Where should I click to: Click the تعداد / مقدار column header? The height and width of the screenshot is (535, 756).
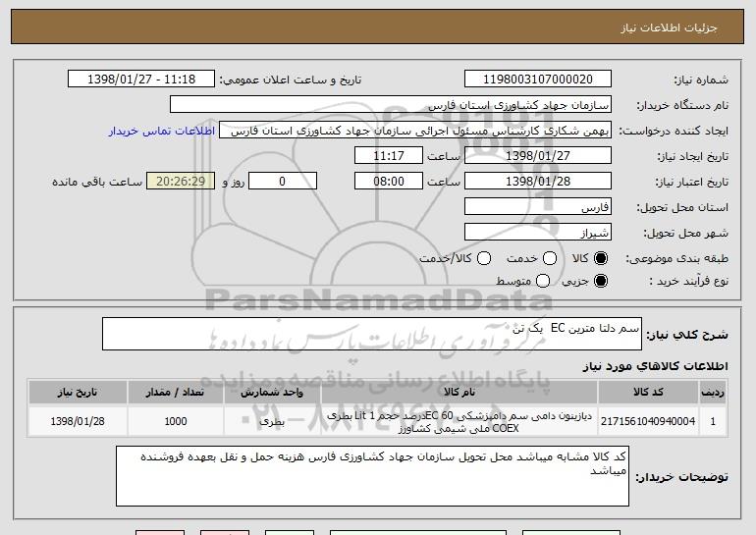pyautogui.click(x=176, y=392)
